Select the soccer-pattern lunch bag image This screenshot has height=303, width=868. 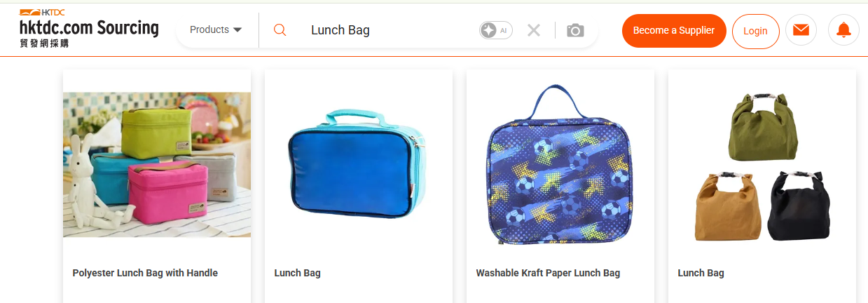coord(560,164)
